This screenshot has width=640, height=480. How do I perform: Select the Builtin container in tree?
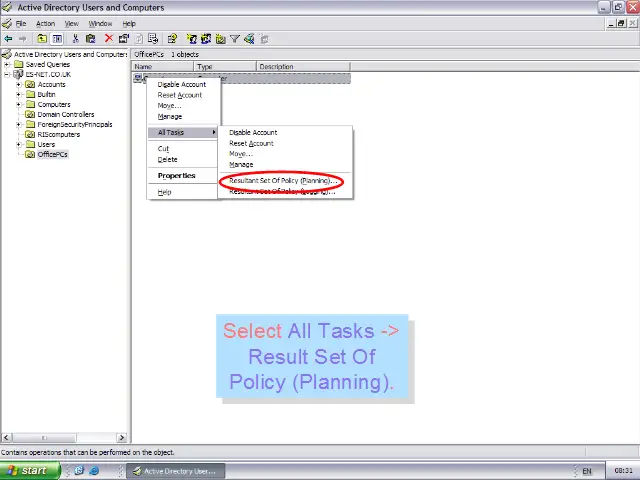[47, 94]
